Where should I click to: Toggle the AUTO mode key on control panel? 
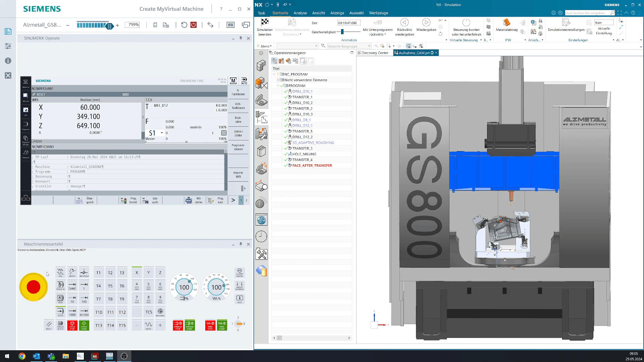click(60, 312)
